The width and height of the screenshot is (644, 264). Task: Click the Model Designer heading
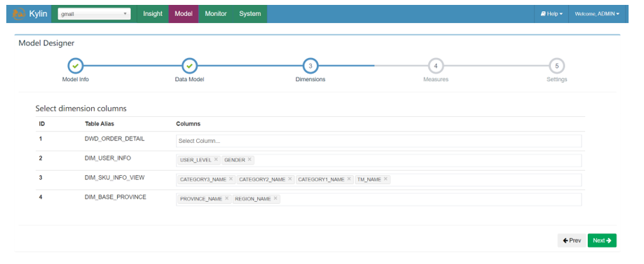[x=46, y=43]
